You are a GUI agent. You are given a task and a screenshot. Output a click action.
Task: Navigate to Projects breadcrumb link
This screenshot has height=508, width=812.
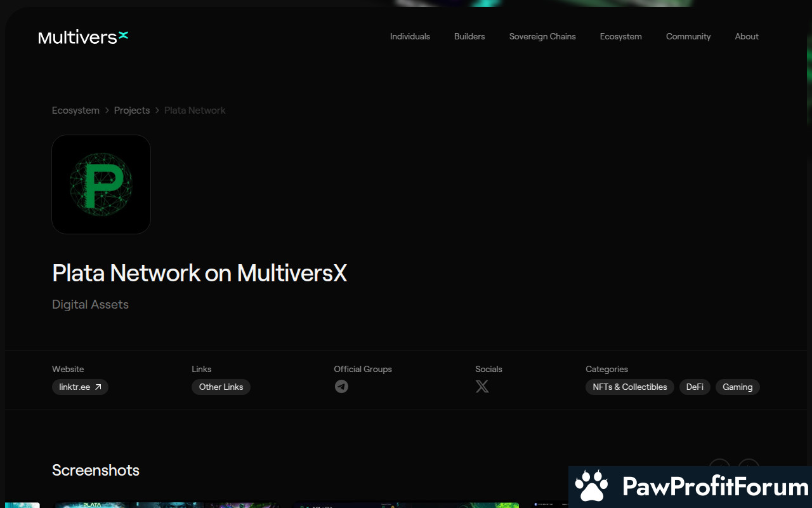click(132, 110)
